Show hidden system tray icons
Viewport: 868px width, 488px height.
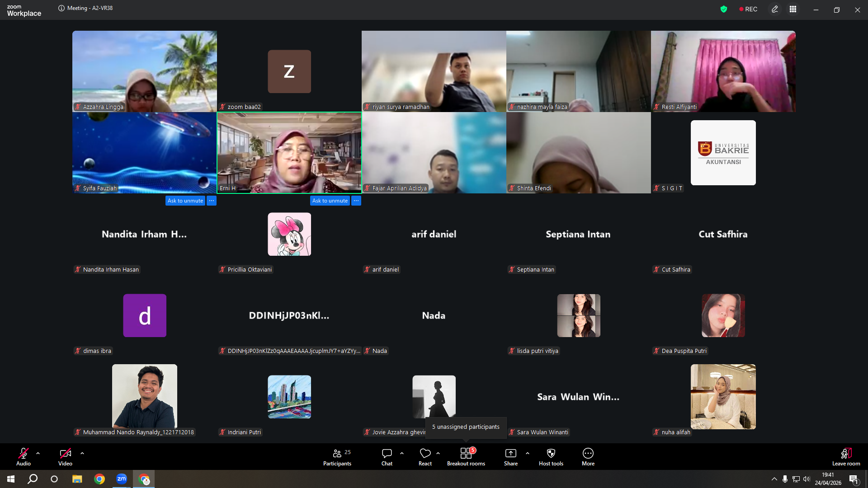click(x=774, y=479)
